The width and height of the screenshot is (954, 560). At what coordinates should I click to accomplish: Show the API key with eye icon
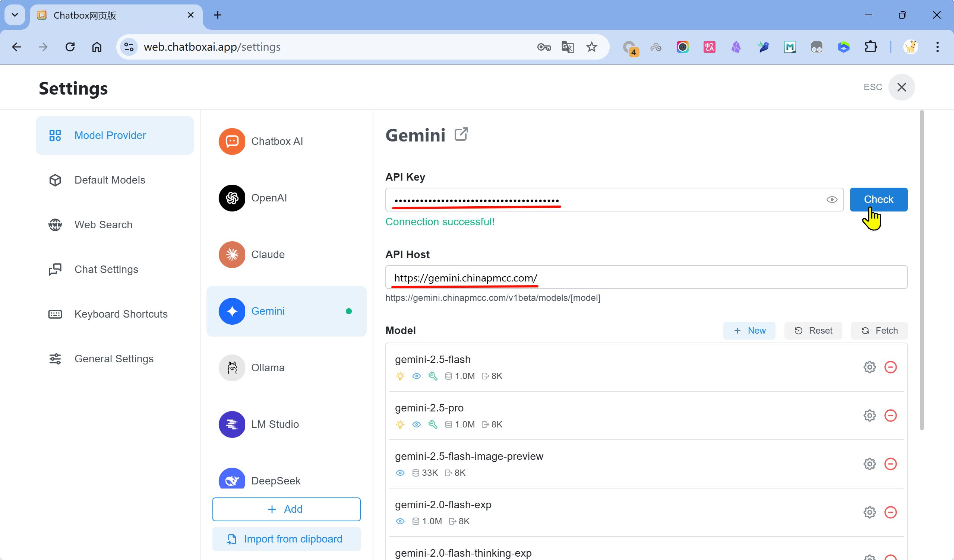[832, 200]
